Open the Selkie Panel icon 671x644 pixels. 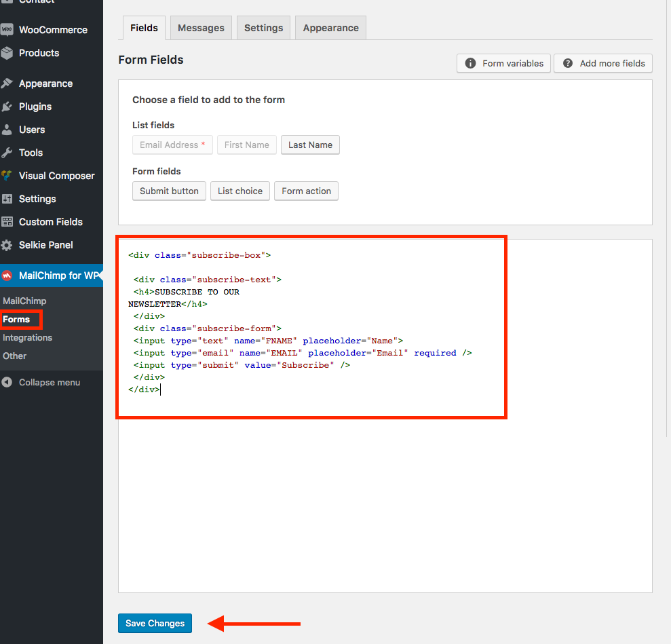click(x=11, y=245)
